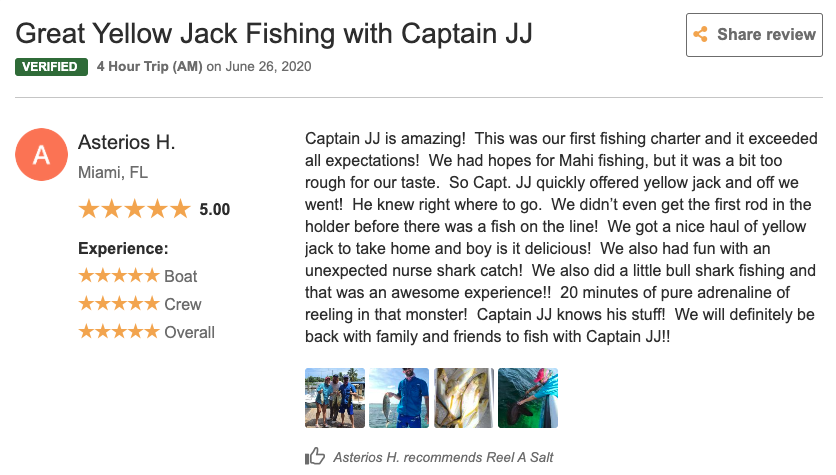Click the 5.00 rating score
The height and width of the screenshot is (475, 836).
pos(215,210)
